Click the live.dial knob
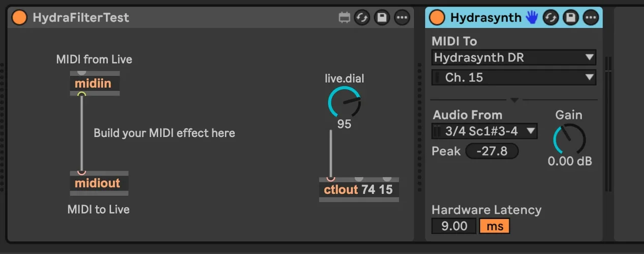 click(344, 102)
